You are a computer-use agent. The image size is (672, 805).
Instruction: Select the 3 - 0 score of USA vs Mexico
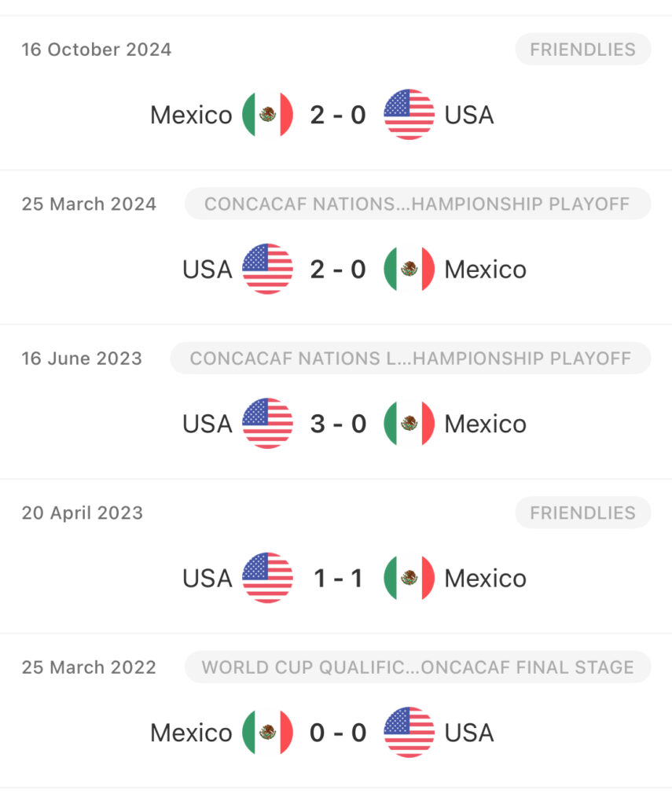click(338, 424)
